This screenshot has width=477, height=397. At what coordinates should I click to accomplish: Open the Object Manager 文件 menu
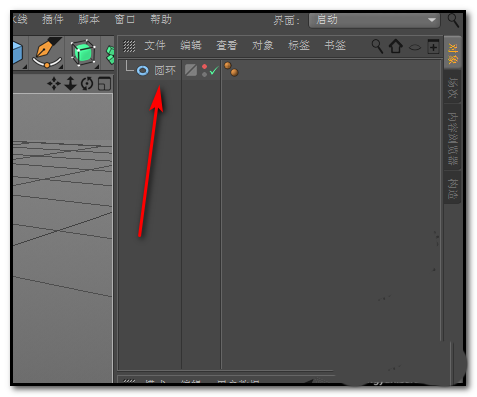[155, 45]
